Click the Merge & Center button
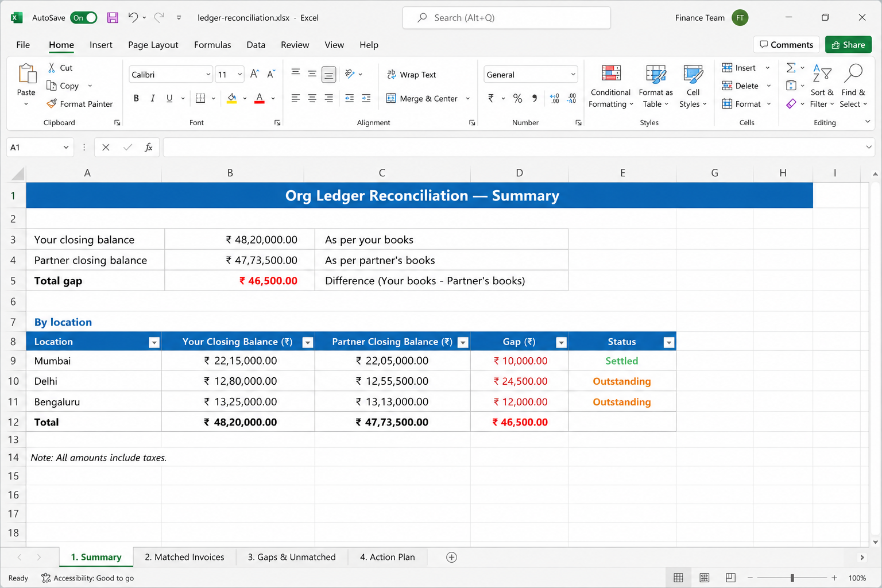This screenshot has height=588, width=882. [x=422, y=98]
